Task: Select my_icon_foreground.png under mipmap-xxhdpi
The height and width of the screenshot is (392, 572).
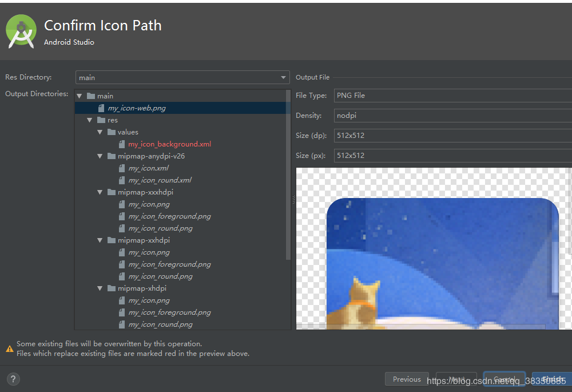Action: pyautogui.click(x=170, y=264)
